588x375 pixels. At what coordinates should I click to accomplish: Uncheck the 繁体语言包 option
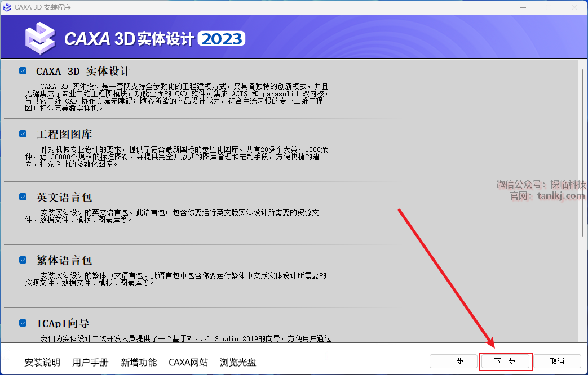pos(23,260)
